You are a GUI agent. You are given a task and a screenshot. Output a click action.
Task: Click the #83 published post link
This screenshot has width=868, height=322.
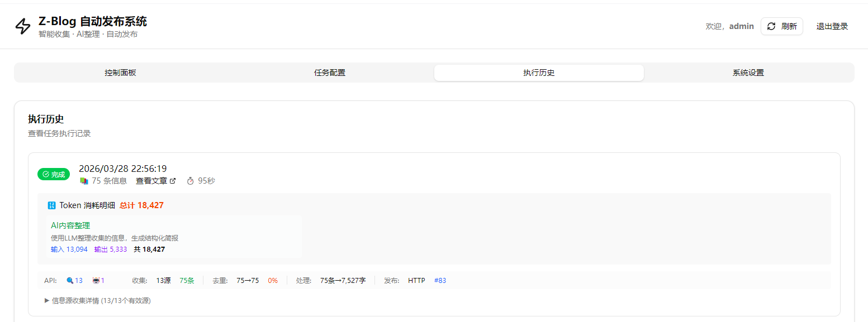[x=440, y=281]
